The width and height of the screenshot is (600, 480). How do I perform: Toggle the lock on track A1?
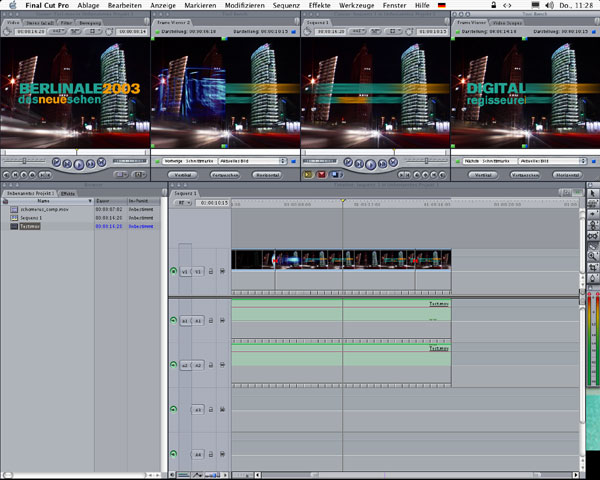(211, 320)
